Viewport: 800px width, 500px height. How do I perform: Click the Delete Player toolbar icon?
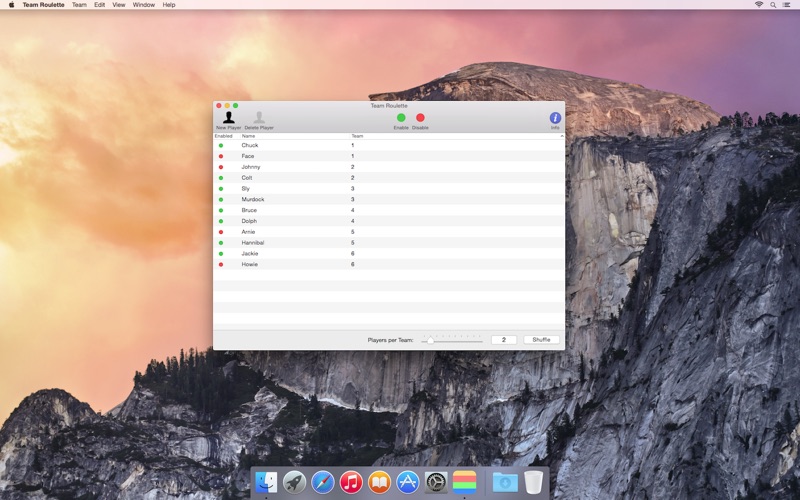tap(259, 118)
